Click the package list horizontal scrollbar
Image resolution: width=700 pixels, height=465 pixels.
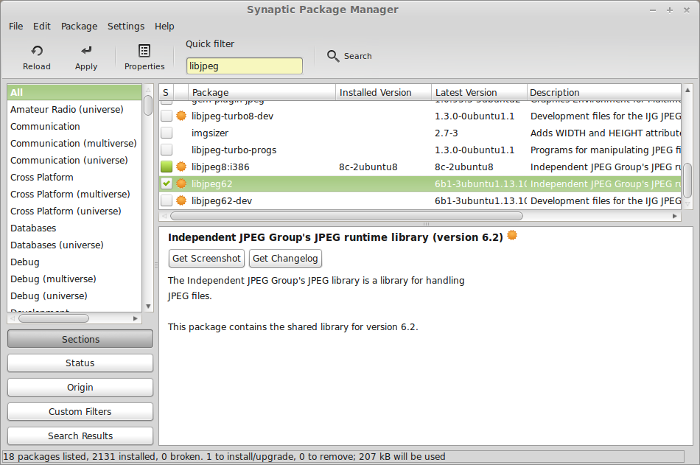(x=346, y=216)
